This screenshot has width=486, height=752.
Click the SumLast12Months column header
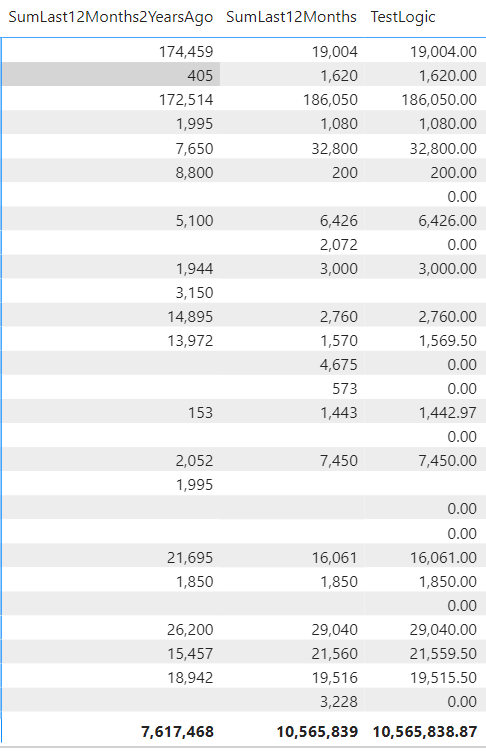tap(291, 17)
